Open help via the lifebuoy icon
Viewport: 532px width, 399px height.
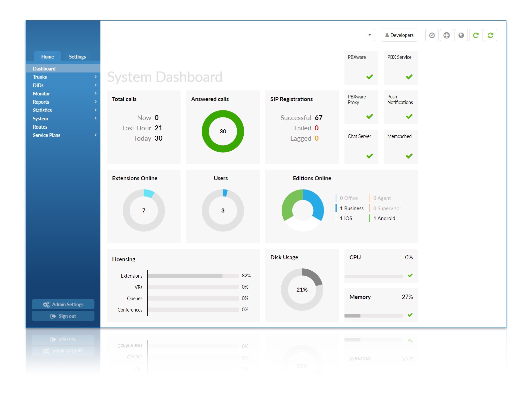point(446,35)
